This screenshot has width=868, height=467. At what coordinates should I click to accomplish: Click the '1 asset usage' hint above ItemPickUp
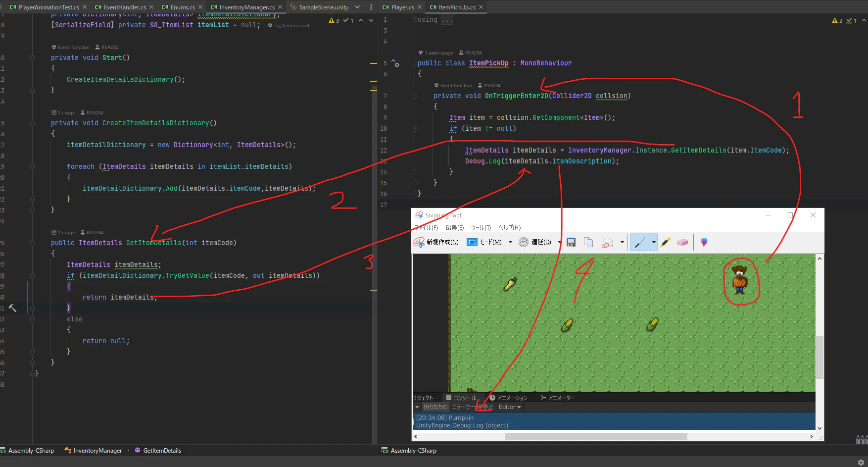click(436, 52)
